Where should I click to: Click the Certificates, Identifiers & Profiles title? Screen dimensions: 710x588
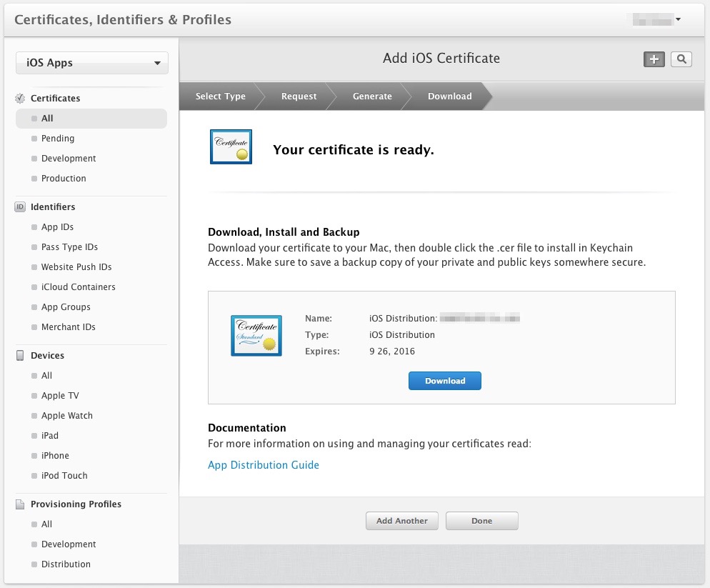pyautogui.click(x=123, y=20)
